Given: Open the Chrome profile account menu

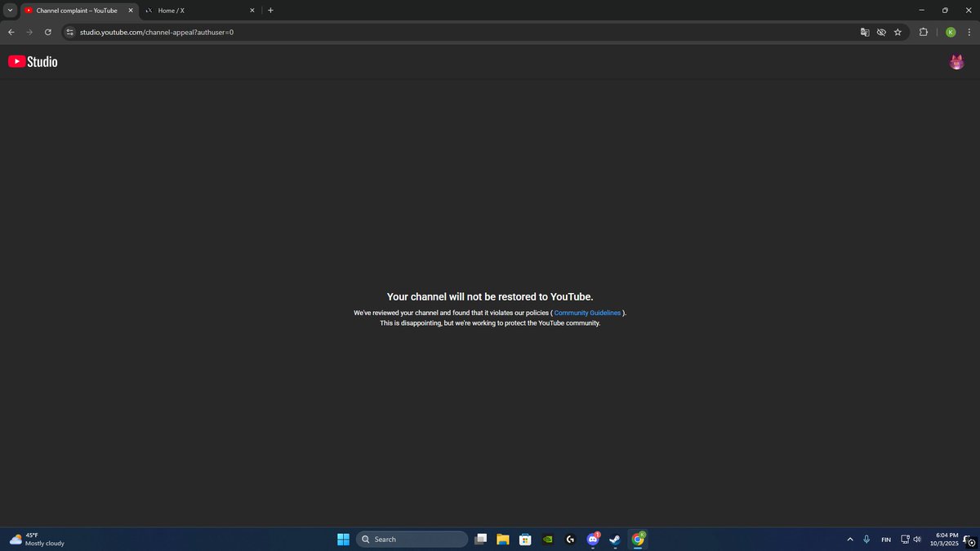Looking at the screenshot, I should point(950,32).
